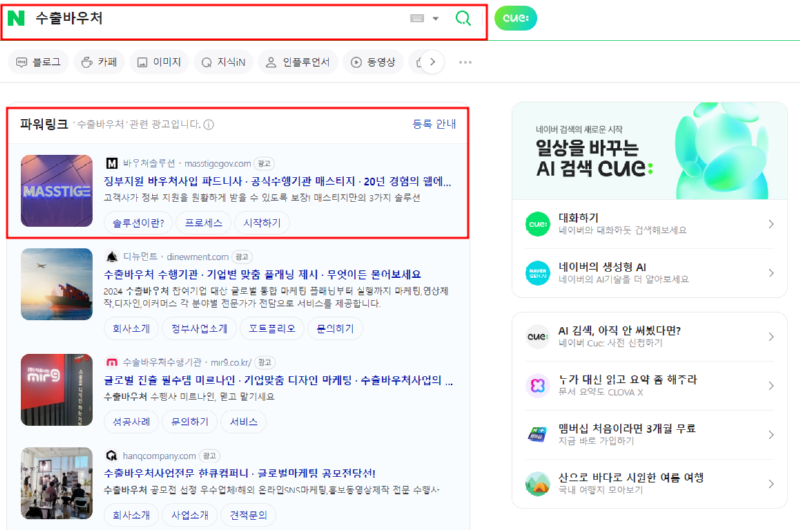Click the 디뉴먼트 favicon icon
The height and width of the screenshot is (530, 800).
pyautogui.click(x=112, y=257)
